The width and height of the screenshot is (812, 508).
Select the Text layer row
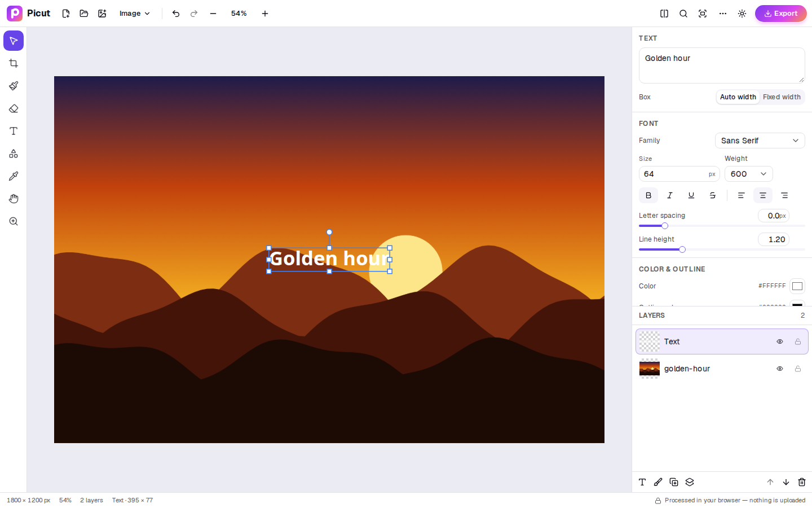coord(722,341)
